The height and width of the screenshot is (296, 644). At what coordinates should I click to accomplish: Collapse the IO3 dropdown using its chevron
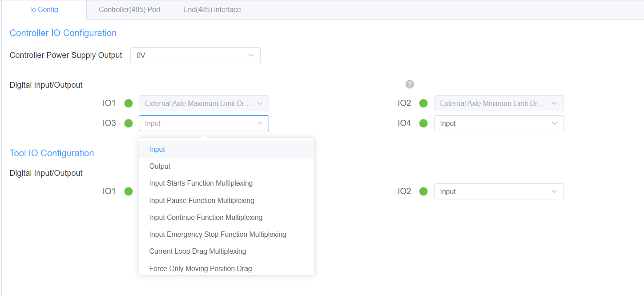[x=259, y=123]
